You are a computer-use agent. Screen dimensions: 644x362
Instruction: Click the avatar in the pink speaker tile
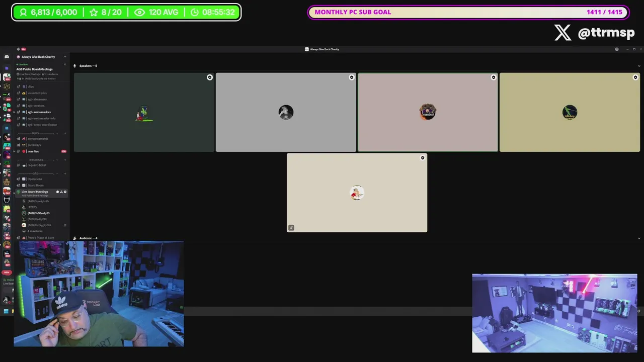coord(428,112)
